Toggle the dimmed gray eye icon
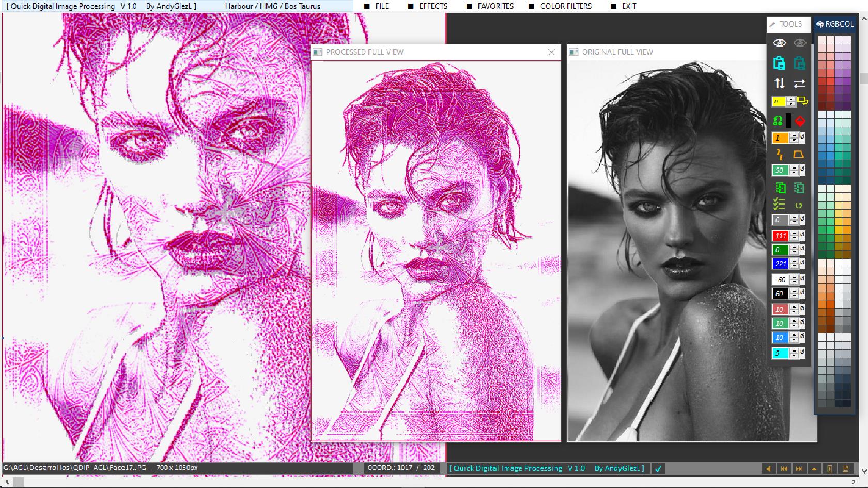Viewport: 868px width, 488px height. tap(800, 43)
